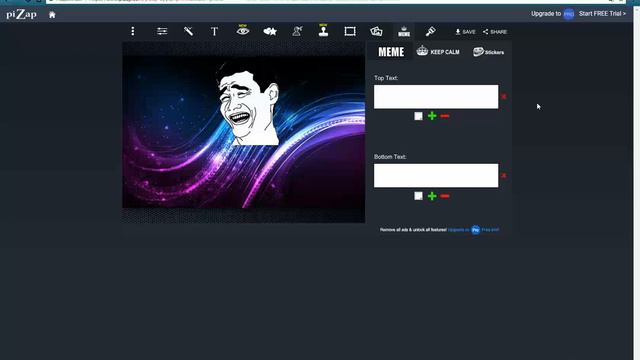Focus the Top Text input box
Image resolution: width=640 pixels, height=360 pixels.
coord(436,97)
